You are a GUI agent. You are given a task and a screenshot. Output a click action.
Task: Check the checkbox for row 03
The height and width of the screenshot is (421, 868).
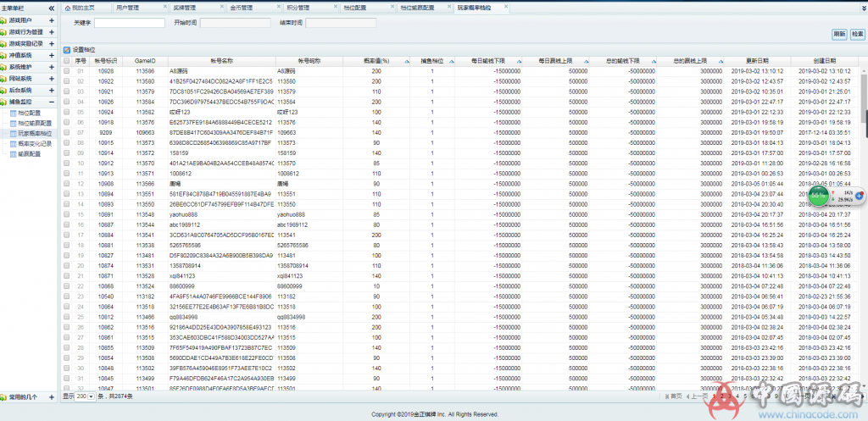point(66,91)
